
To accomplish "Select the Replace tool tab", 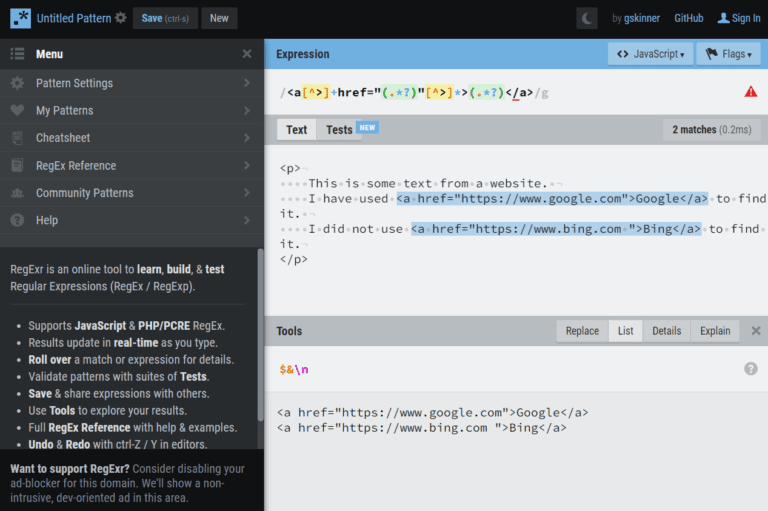I will point(582,331).
